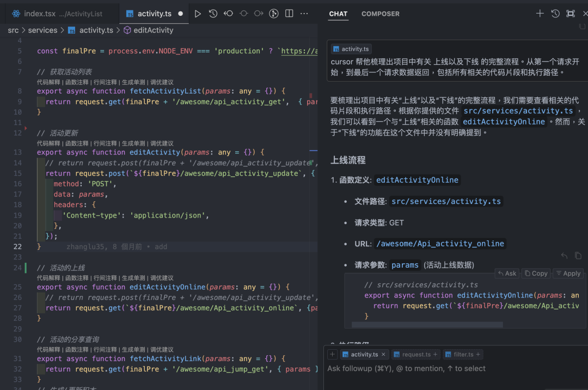
Task: Click /awesome/Api_activity_online URL chip
Action: 440,244
